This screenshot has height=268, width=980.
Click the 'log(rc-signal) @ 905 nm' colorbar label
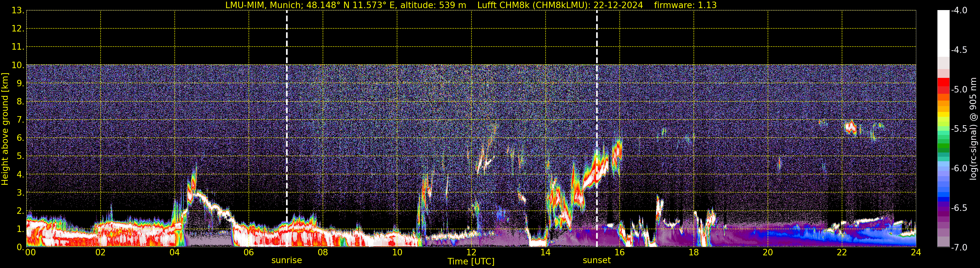pos(973,129)
